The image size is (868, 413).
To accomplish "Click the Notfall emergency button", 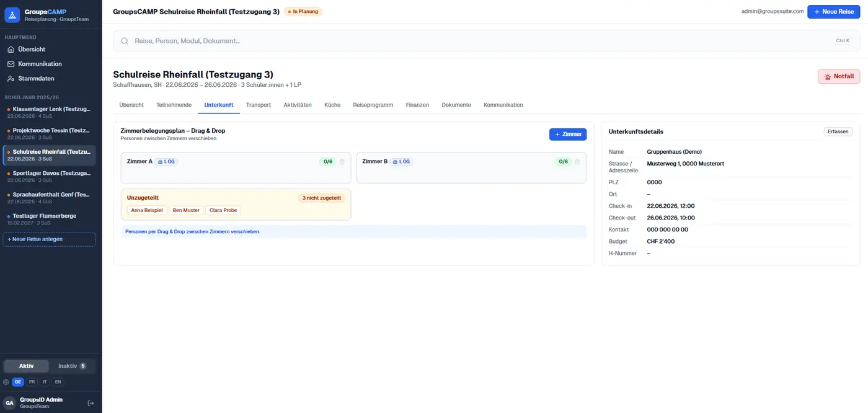I will (839, 76).
